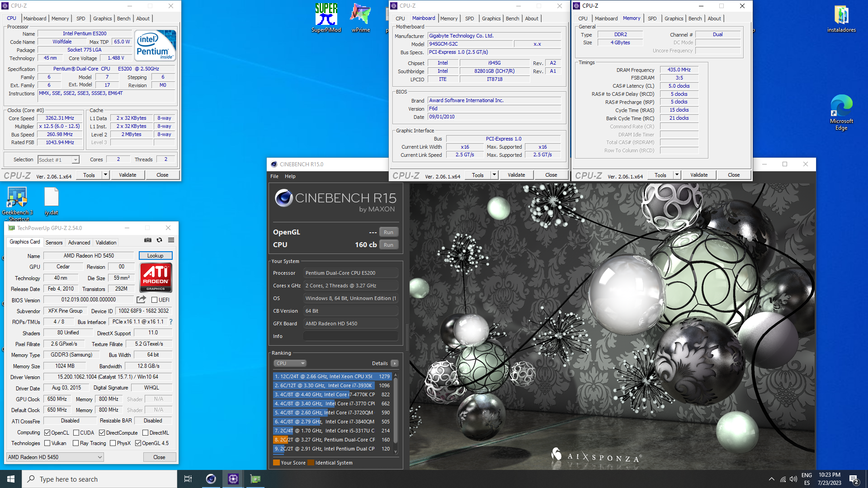Expand Tools dropdown arrow in left CPU-Z window
The image size is (868, 488).
(x=105, y=175)
